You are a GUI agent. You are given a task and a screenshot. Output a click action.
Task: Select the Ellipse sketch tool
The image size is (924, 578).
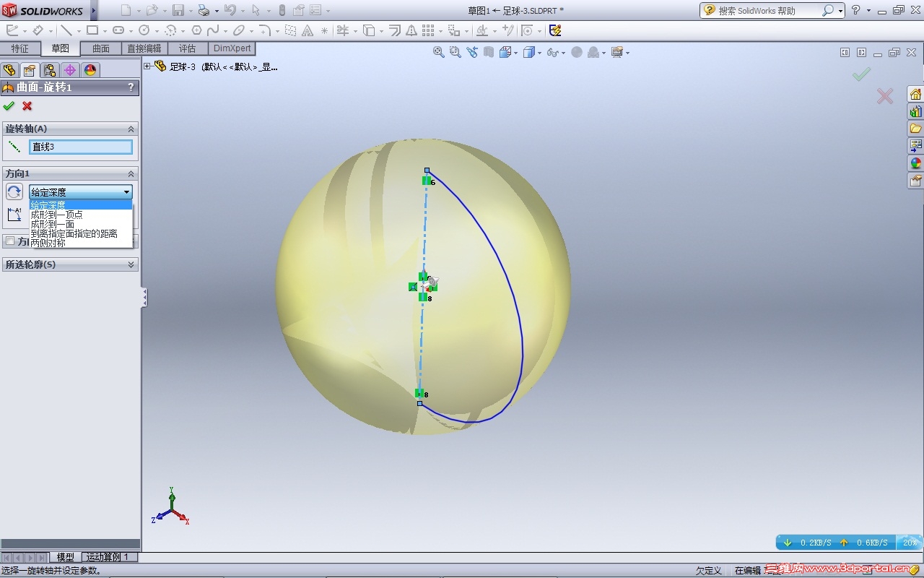238,30
